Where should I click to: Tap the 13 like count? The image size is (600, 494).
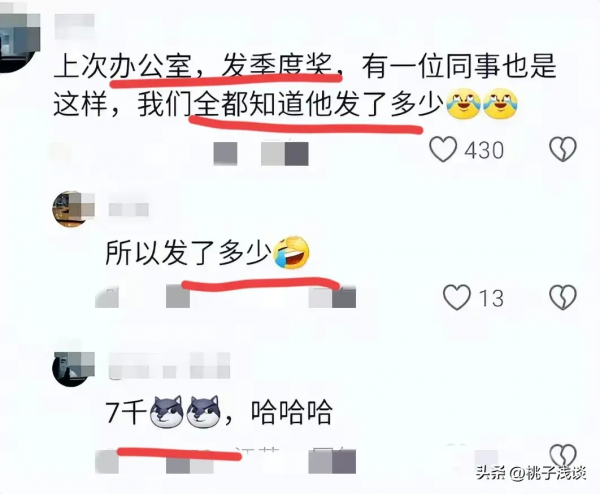[x=491, y=298]
